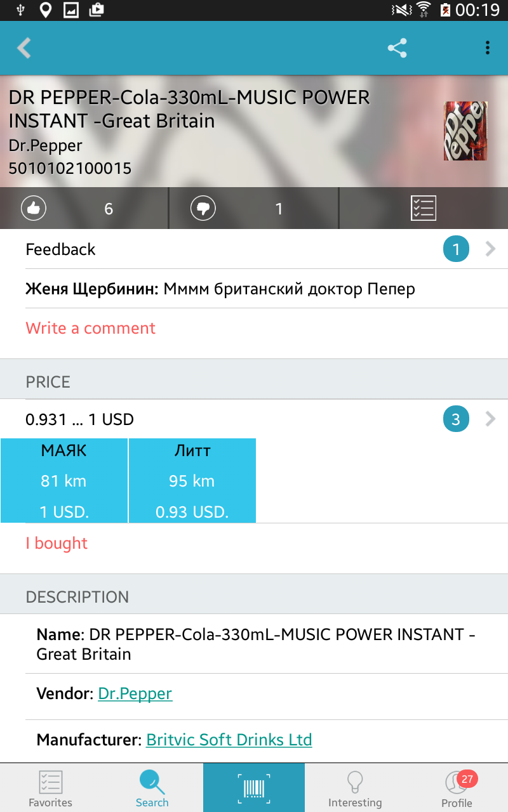Tap the share icon
This screenshot has width=508, height=812.
[x=398, y=48]
